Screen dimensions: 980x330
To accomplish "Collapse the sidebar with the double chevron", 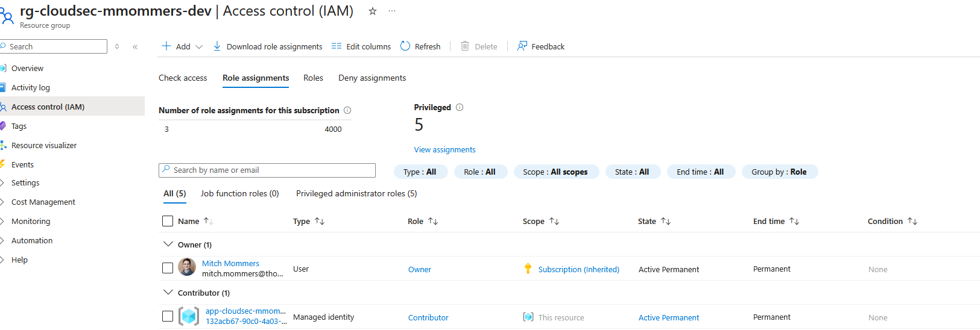I will pos(135,46).
